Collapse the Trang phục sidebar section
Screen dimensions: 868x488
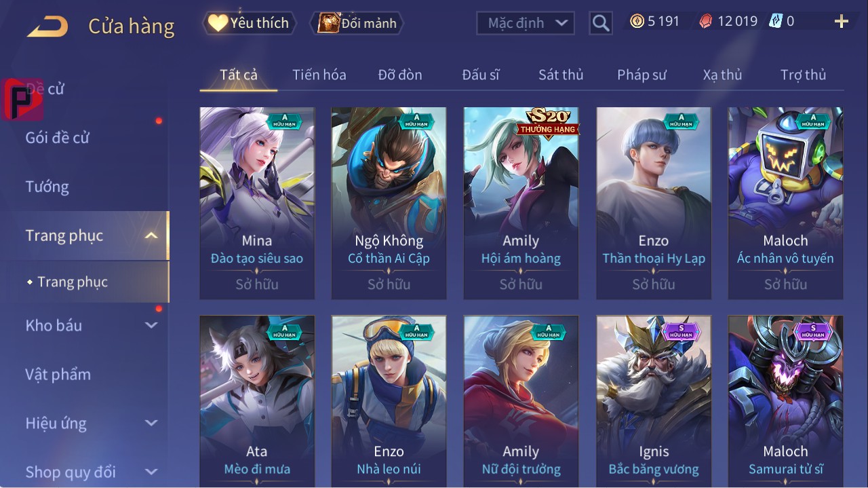click(151, 236)
